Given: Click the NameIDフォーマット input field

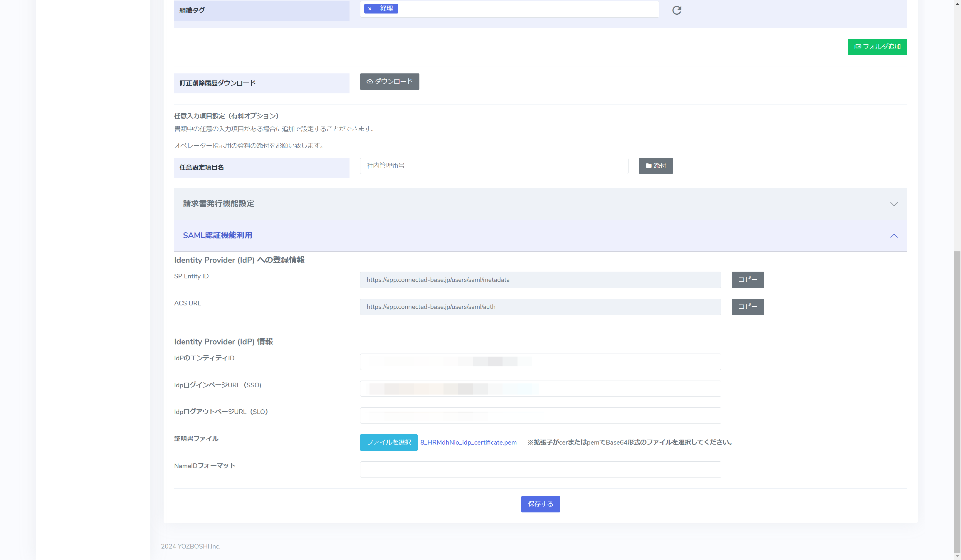Looking at the screenshot, I should 540,470.
